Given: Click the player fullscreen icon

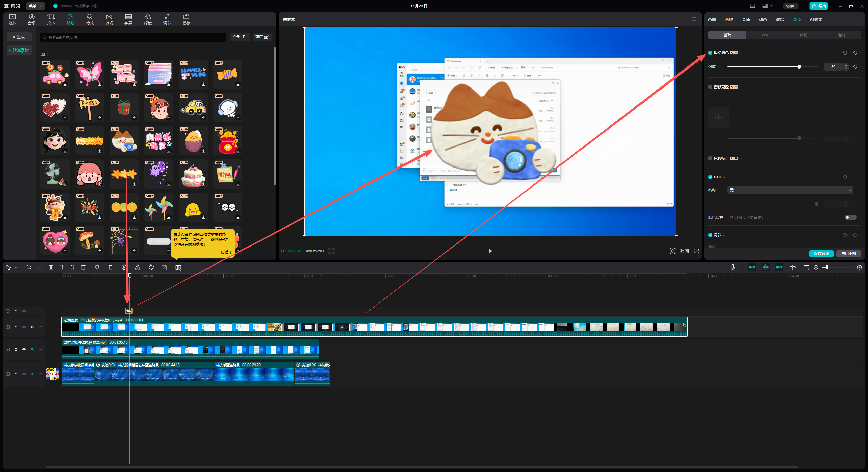Looking at the screenshot, I should [x=697, y=251].
